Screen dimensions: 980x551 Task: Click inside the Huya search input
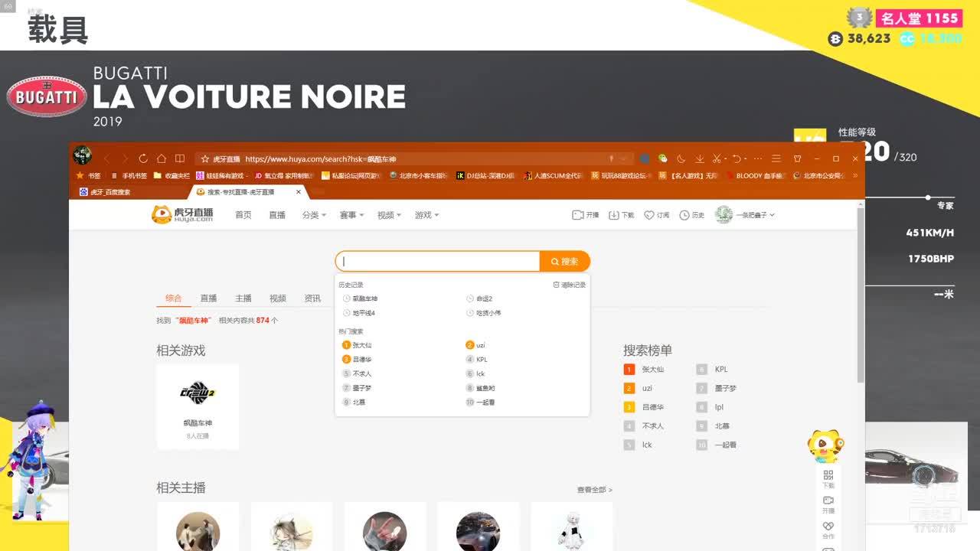[x=438, y=262]
